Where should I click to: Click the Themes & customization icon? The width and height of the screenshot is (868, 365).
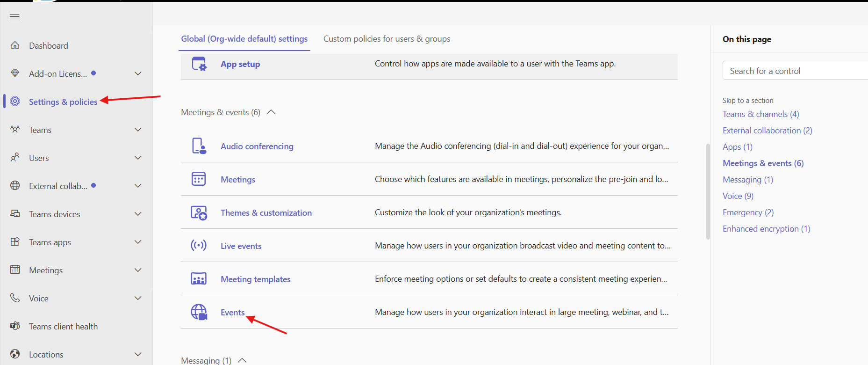199,213
